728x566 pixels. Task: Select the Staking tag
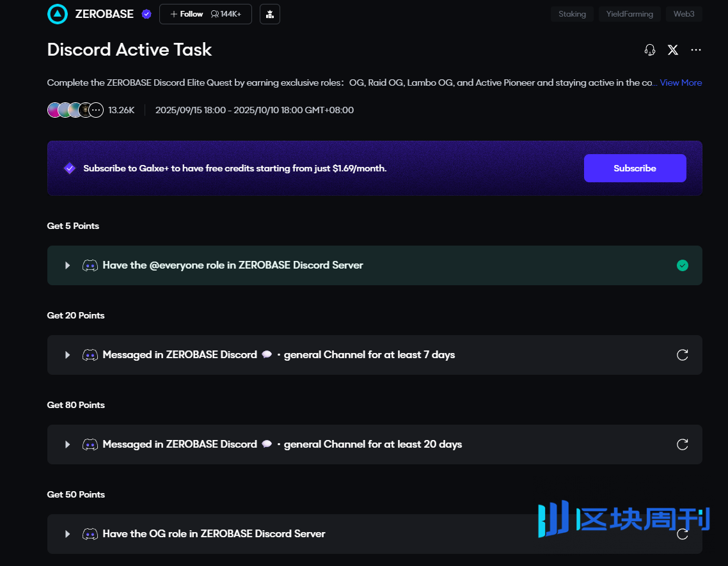point(572,14)
